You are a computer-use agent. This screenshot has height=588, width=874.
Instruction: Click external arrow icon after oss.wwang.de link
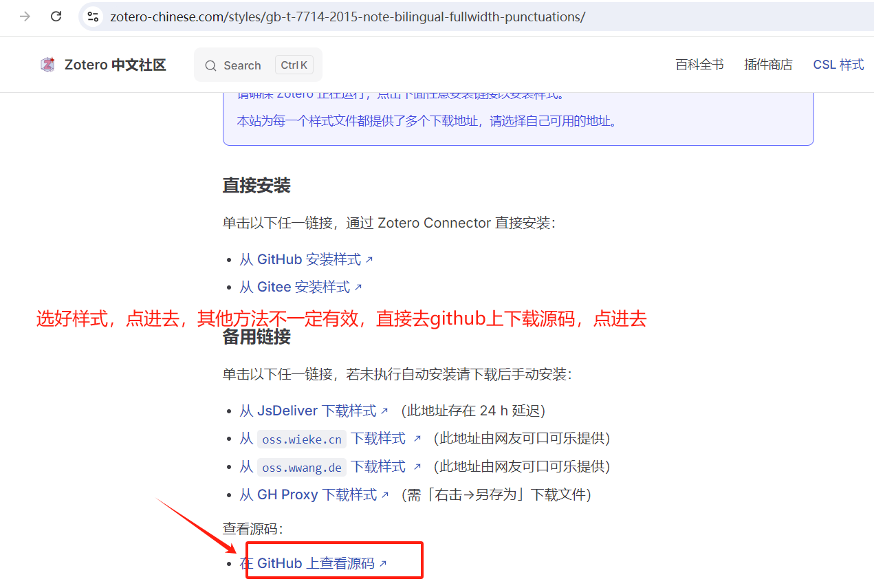tap(417, 467)
